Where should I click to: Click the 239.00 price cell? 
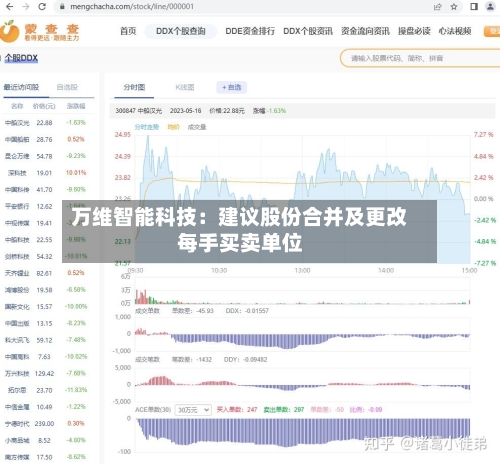coord(44,424)
